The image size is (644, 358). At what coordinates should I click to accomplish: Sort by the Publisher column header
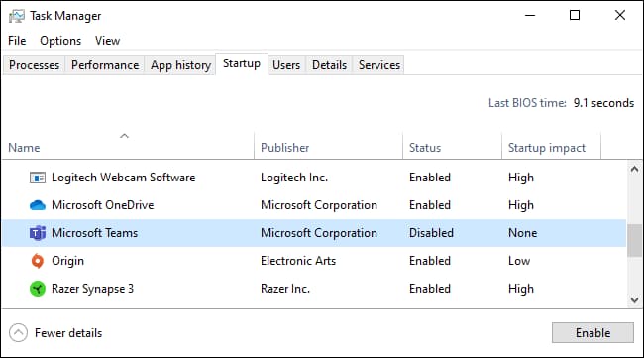(x=329, y=146)
